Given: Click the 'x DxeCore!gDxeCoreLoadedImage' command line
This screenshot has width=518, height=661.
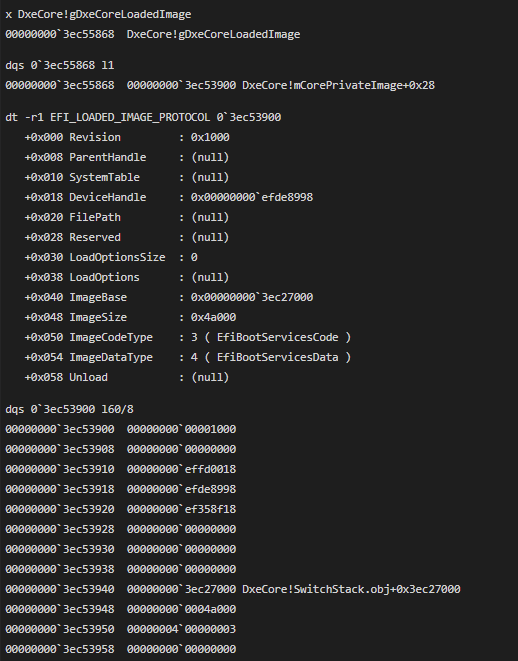Looking at the screenshot, I should point(98,14).
